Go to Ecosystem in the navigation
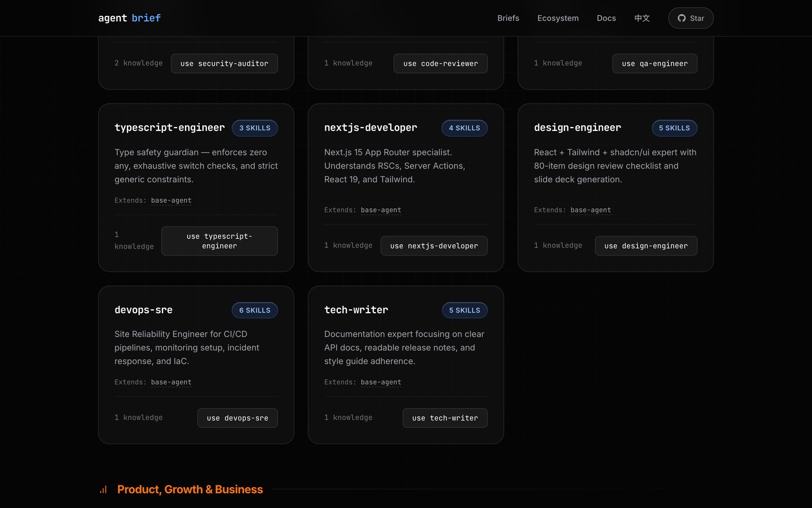Viewport: 812px width, 508px height. (x=558, y=18)
